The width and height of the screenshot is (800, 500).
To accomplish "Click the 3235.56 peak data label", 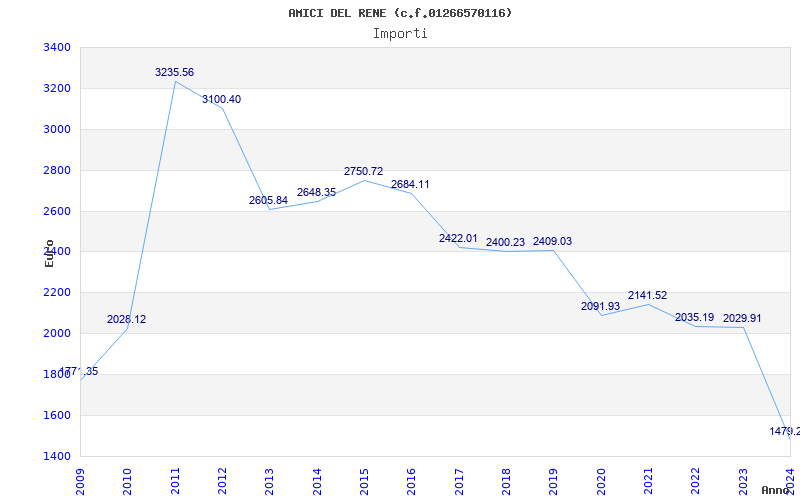I will tap(174, 73).
